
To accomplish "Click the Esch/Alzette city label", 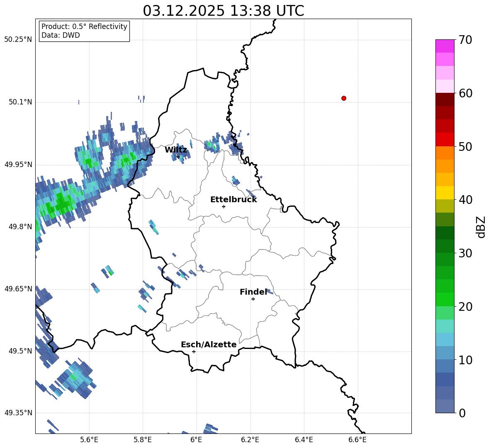I will point(209,344).
